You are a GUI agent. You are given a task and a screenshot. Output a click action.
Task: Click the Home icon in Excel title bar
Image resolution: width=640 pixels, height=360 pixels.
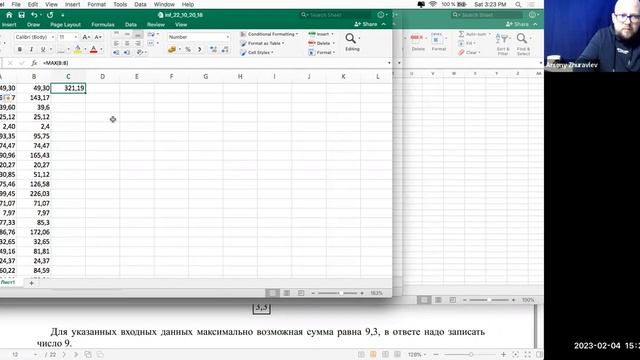click(9, 15)
